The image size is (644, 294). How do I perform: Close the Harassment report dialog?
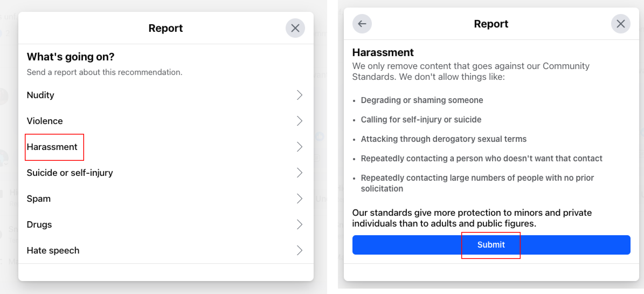[x=621, y=24]
